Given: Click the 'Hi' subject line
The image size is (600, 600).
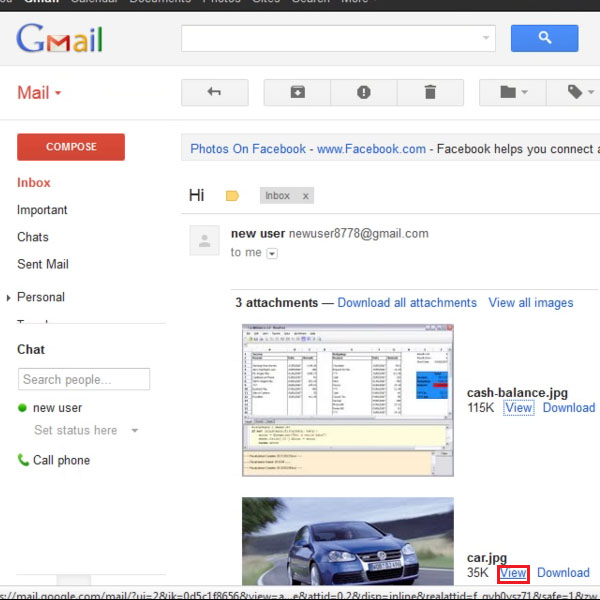Looking at the screenshot, I should pos(196,196).
